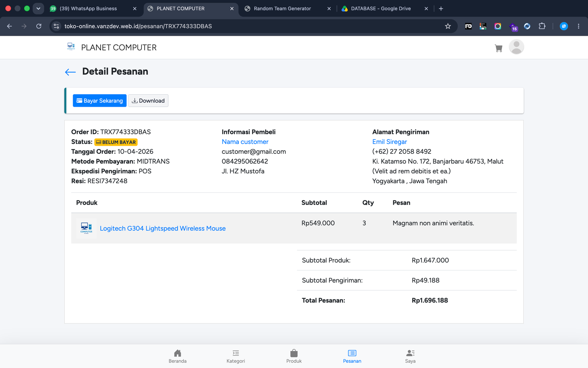Open Beranda home icon in bottom navigation

click(x=178, y=353)
